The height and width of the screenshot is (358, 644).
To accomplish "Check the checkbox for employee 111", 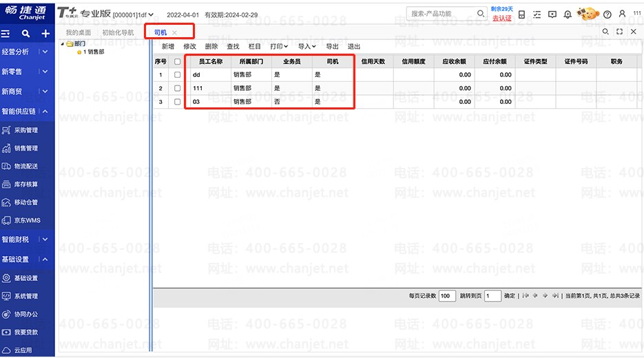I will (x=178, y=88).
